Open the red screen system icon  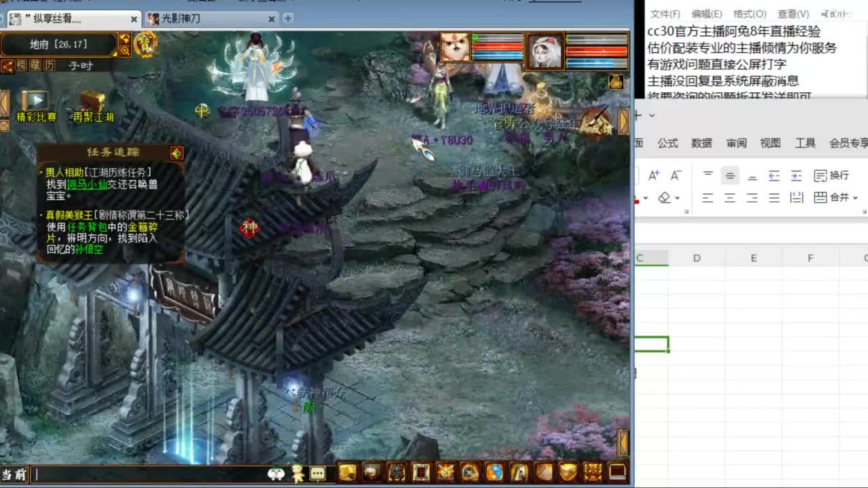(x=617, y=472)
